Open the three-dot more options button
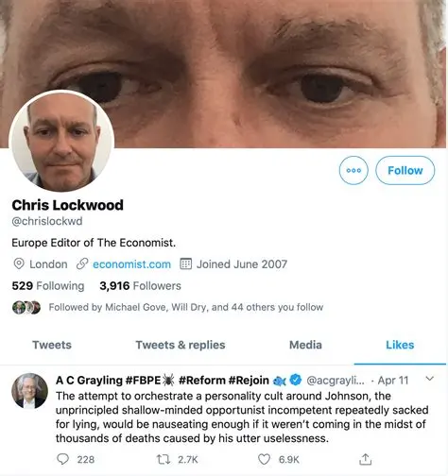Screen dimensions: 448x476 click(353, 170)
